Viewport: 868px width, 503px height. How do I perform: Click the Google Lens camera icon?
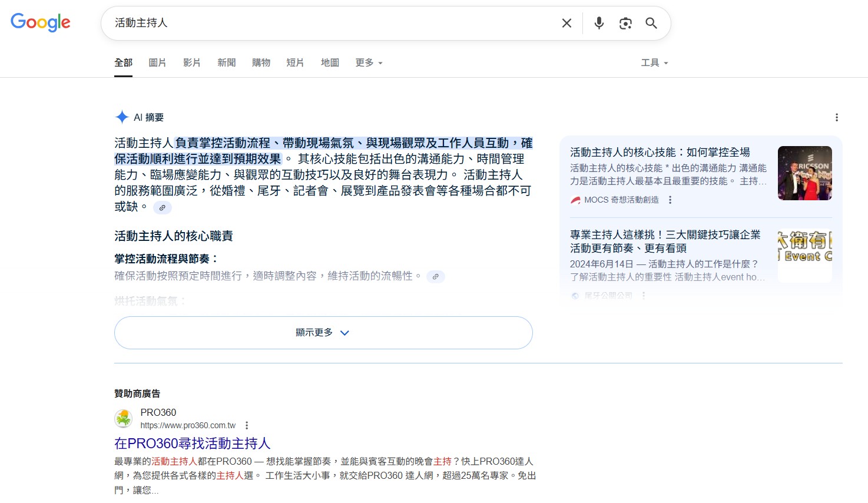625,23
